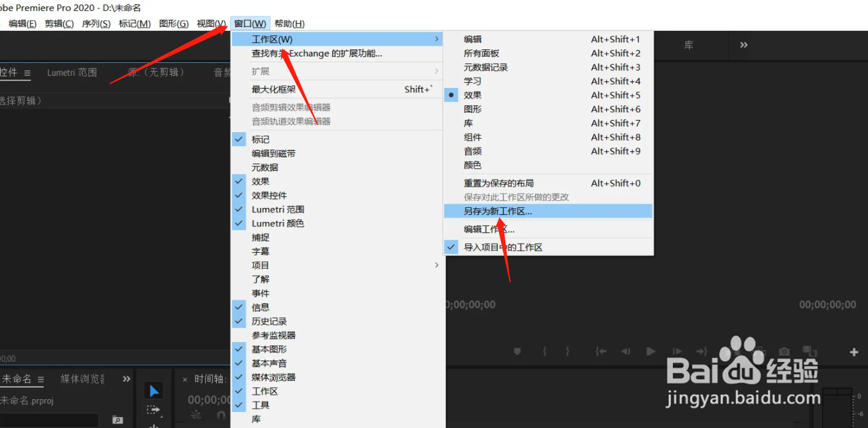Select the Selection tool in the toolbar
The height and width of the screenshot is (428, 868).
154,389
